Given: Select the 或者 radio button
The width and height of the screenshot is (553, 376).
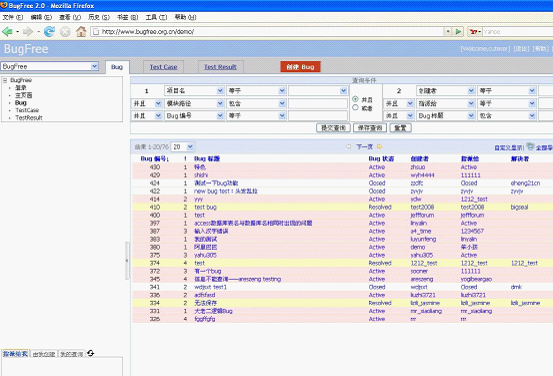Looking at the screenshot, I should click(355, 108).
